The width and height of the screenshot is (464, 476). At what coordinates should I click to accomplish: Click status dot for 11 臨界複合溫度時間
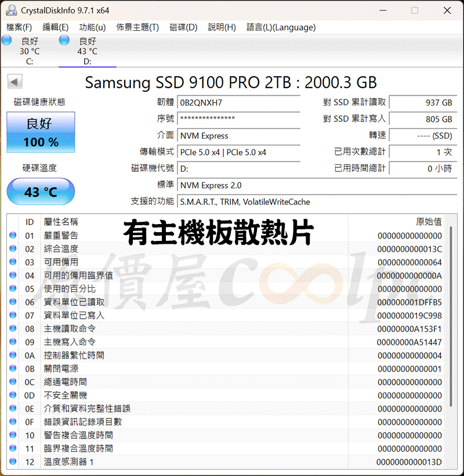(x=13, y=448)
